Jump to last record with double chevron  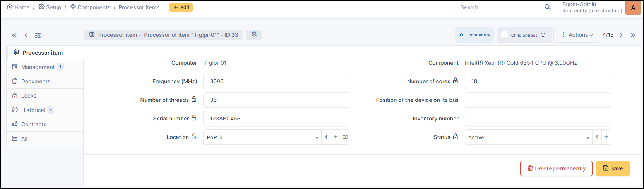633,35
